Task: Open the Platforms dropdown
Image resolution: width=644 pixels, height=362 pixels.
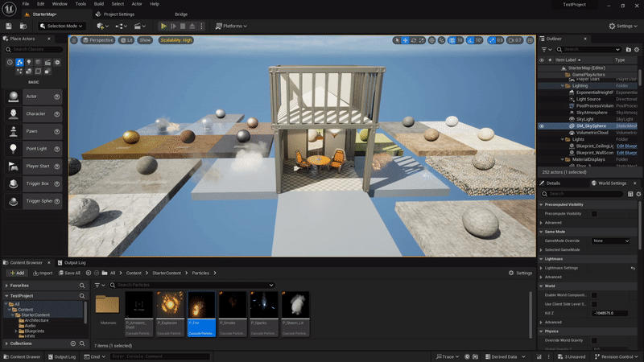Action: (231, 26)
